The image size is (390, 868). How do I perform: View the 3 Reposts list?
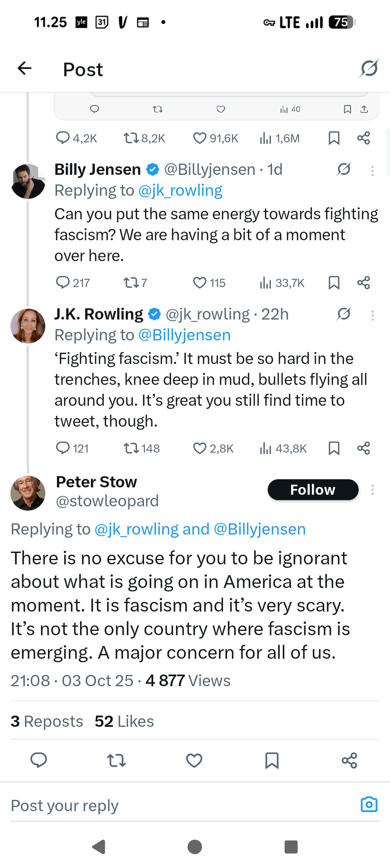[47, 721]
